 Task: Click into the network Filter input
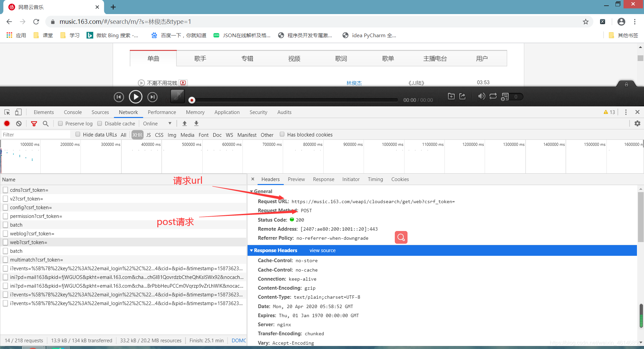point(36,134)
